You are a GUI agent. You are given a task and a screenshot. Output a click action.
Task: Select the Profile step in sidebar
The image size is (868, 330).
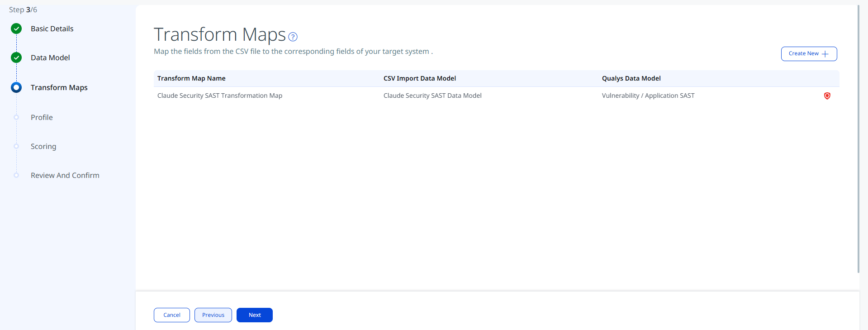pos(42,118)
